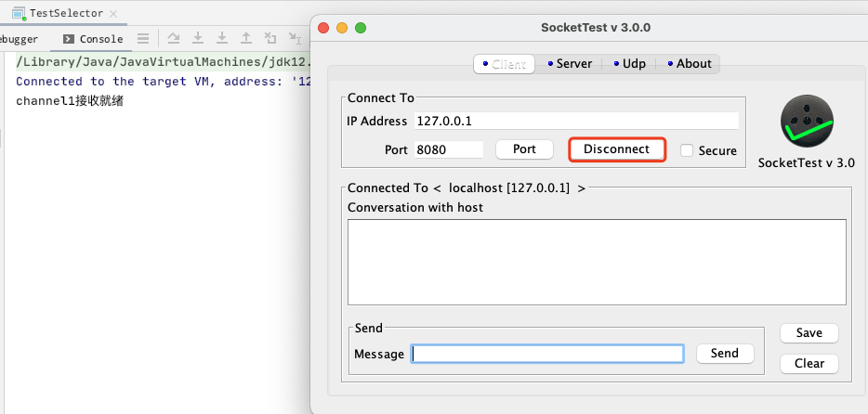
Task: Click the Send message button
Action: tap(725, 353)
